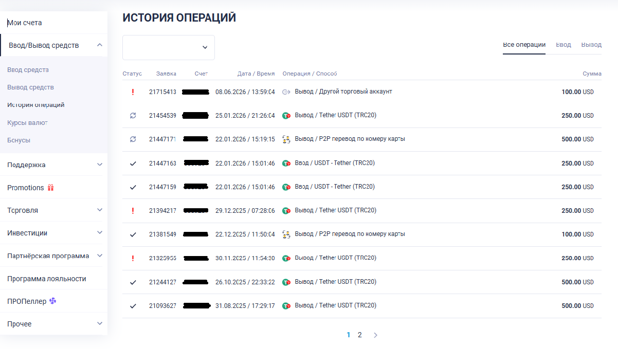618x364 pixels.
Task: Open the Вывод средств link
Action: [x=30, y=87]
